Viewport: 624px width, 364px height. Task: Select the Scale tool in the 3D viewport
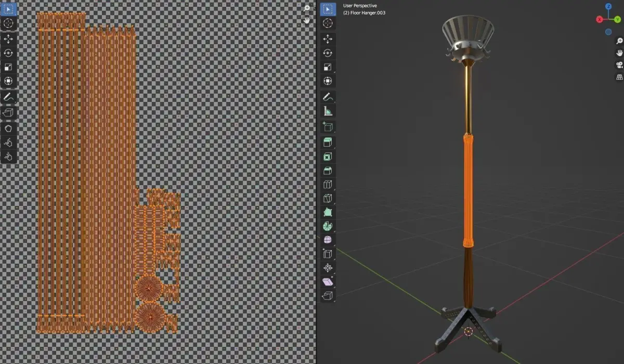[328, 67]
